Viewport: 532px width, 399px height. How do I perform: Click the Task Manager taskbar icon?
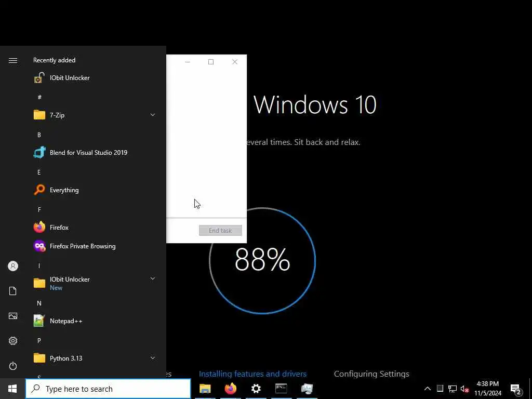coord(307,389)
